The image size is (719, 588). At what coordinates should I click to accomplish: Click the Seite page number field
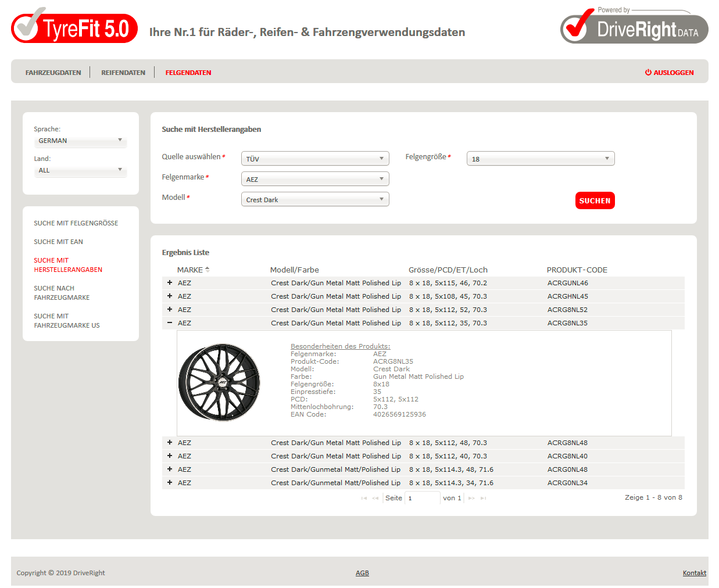coord(422,498)
